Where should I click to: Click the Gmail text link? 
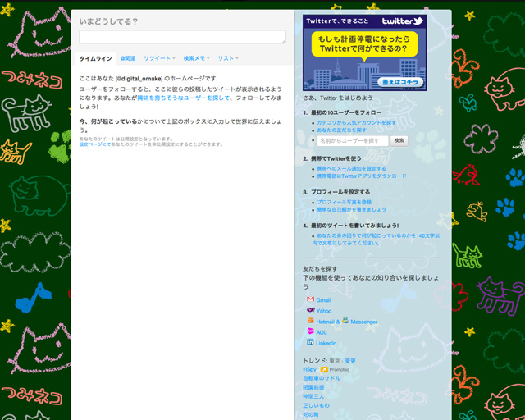pos(323,300)
